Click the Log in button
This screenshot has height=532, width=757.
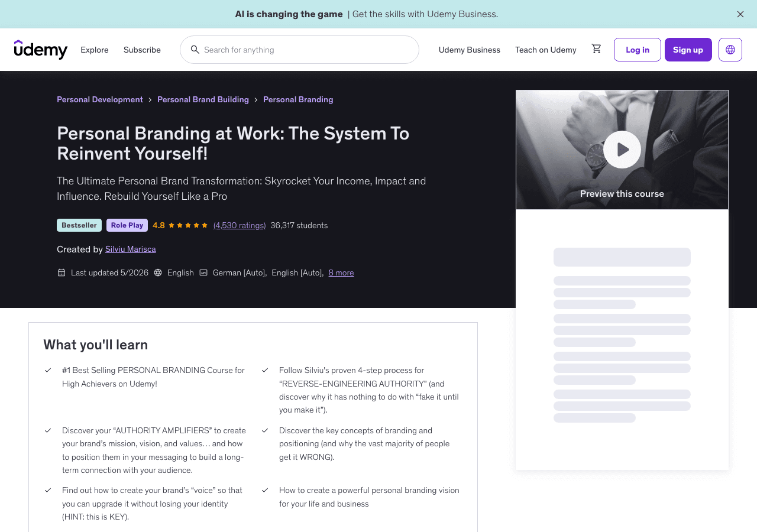point(638,50)
